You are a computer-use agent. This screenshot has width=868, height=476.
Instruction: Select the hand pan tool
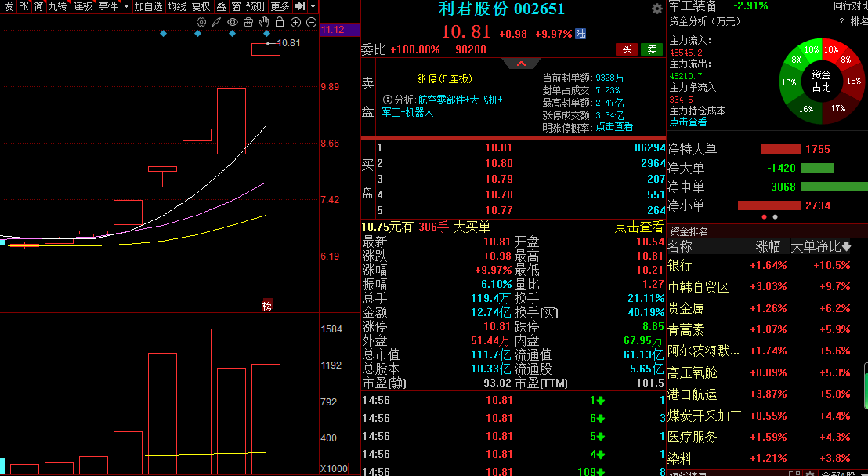(264, 22)
